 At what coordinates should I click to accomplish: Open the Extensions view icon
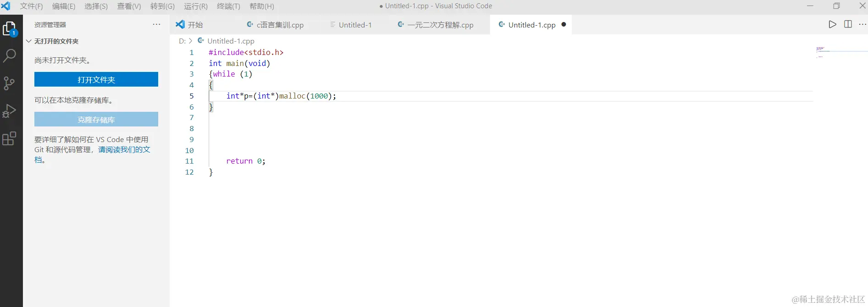point(9,138)
